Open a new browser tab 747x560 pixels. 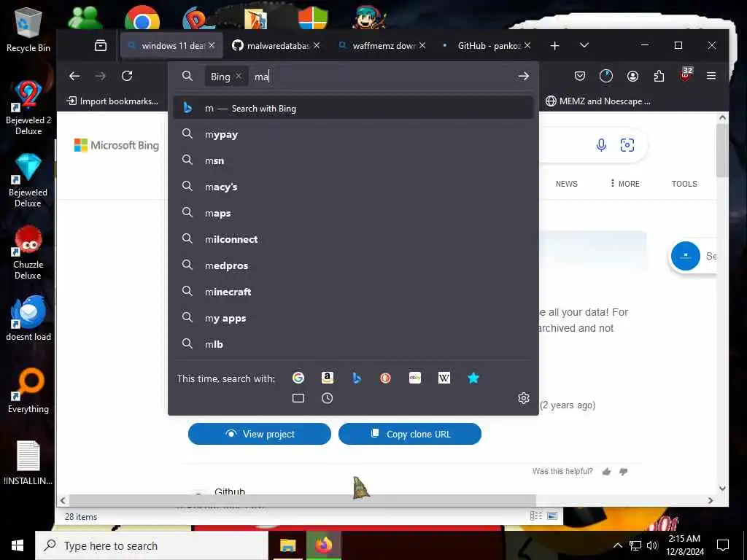click(x=554, y=46)
